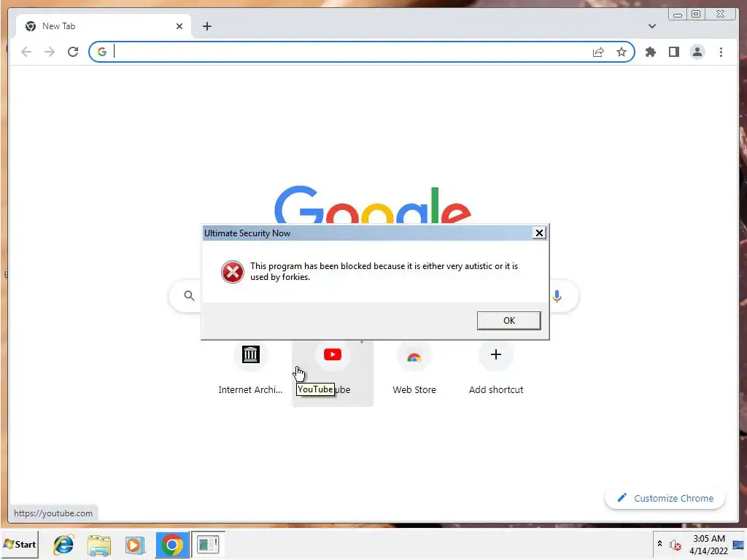Show hidden tray icons arrow

click(659, 544)
